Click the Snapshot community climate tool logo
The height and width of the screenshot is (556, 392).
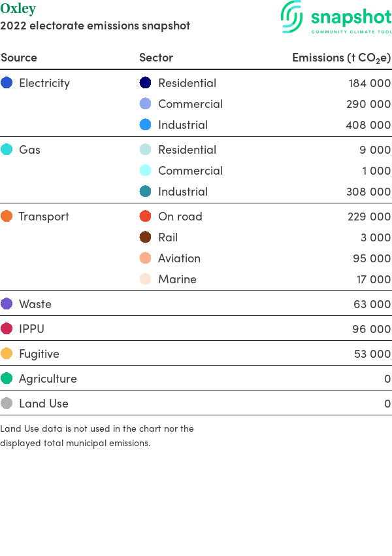coord(336,17)
